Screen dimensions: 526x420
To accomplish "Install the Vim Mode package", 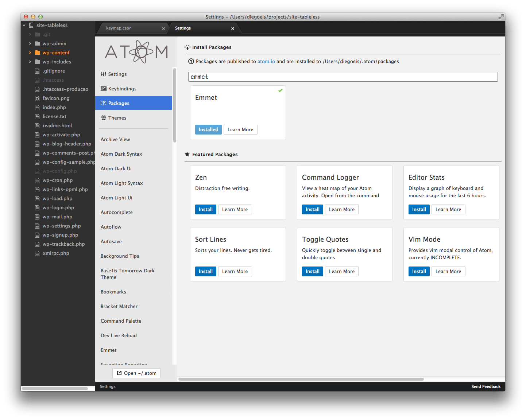I will tap(419, 271).
